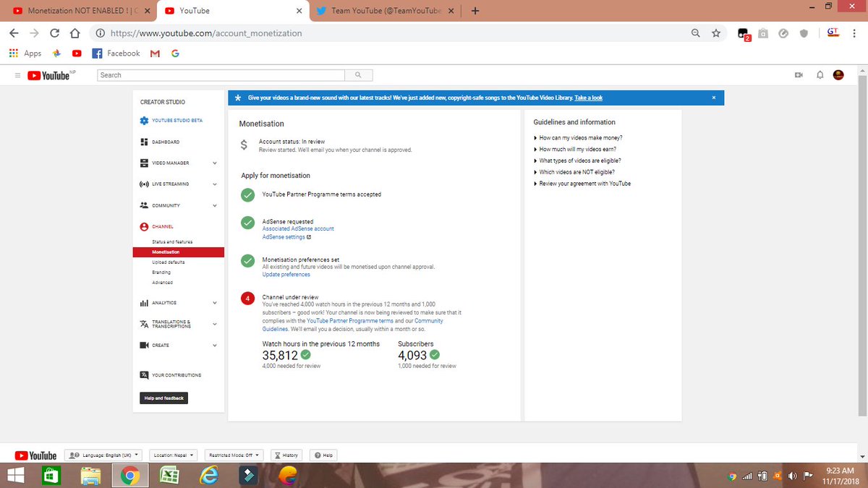The height and width of the screenshot is (488, 868).
Task: Expand 'Which videos are NOT eligible?'
Action: 574,172
